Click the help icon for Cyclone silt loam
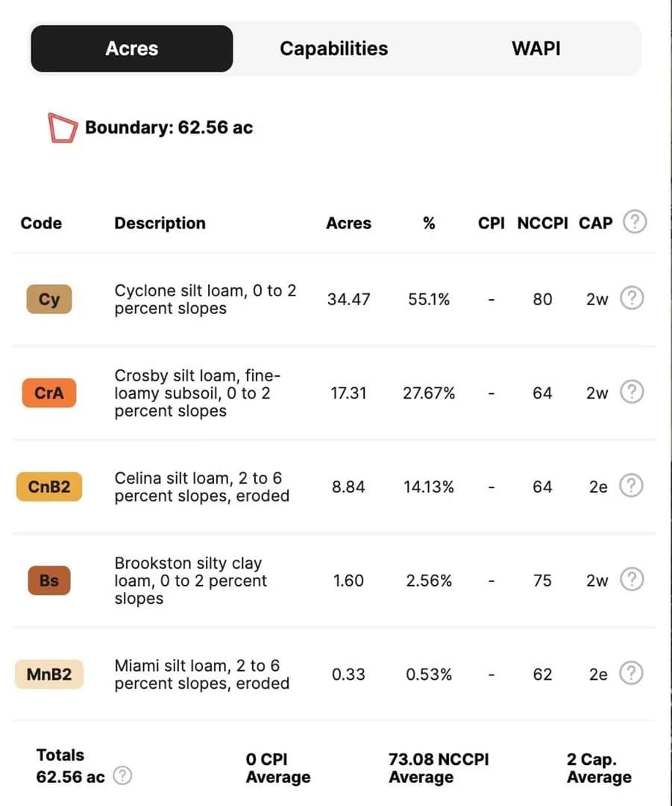This screenshot has width=672, height=806. click(632, 299)
